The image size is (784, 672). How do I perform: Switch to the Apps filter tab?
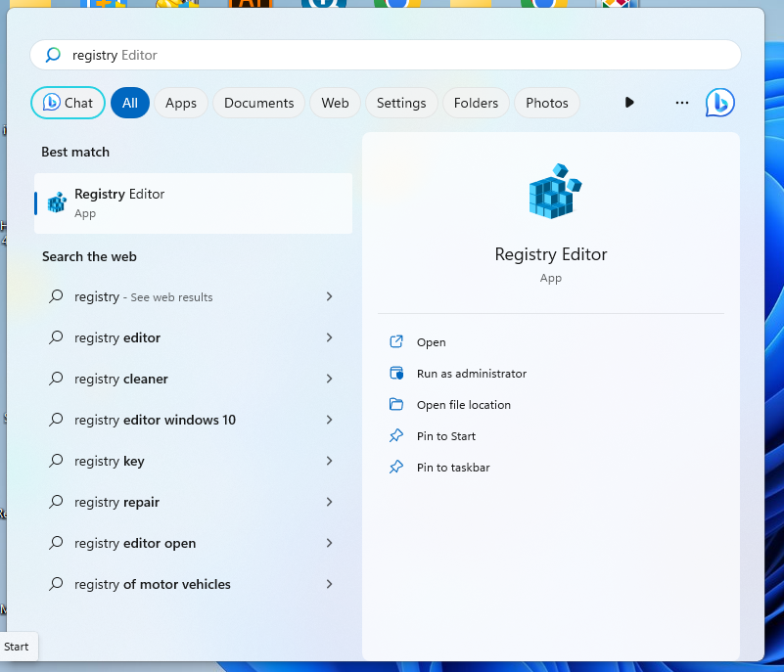181,103
